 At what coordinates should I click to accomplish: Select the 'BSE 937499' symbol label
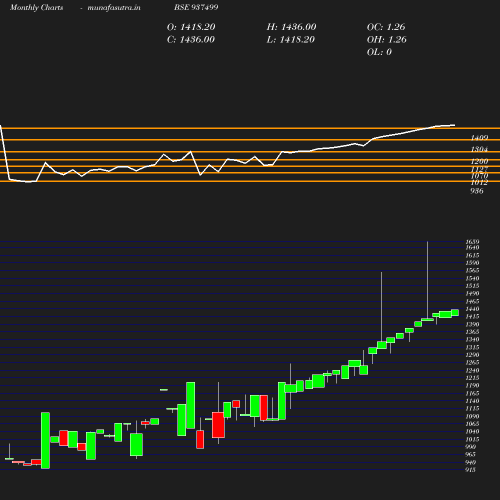[x=196, y=7]
